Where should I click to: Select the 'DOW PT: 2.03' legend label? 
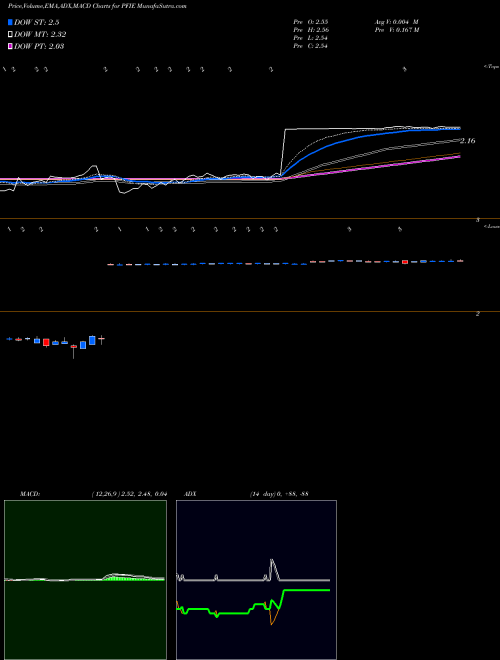39,46
